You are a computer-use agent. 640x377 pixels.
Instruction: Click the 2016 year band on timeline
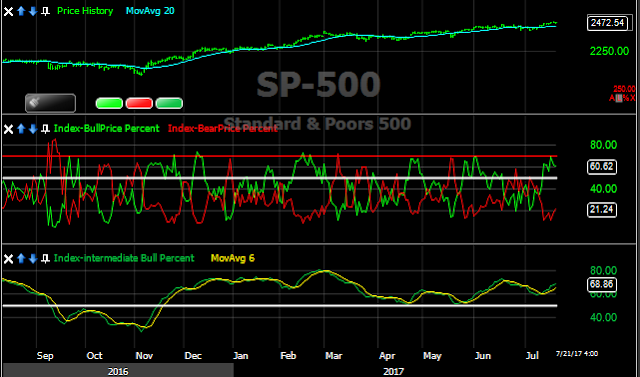pyautogui.click(x=118, y=371)
